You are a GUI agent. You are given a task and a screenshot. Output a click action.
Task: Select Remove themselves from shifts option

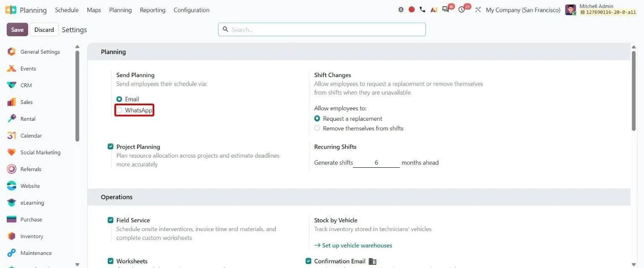317,128
